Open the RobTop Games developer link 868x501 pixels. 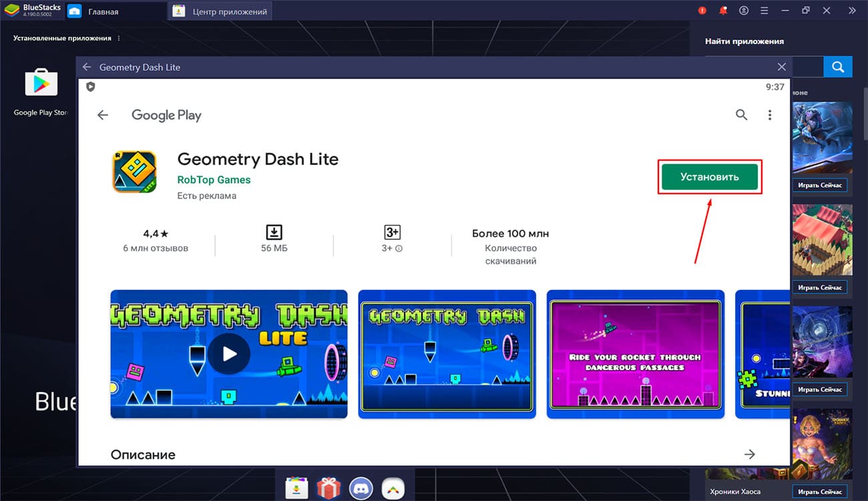(214, 180)
